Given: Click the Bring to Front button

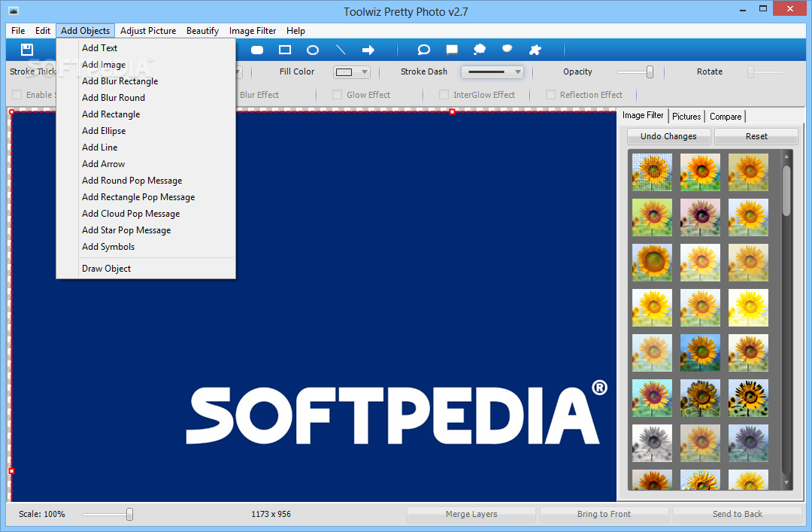Looking at the screenshot, I should point(604,514).
